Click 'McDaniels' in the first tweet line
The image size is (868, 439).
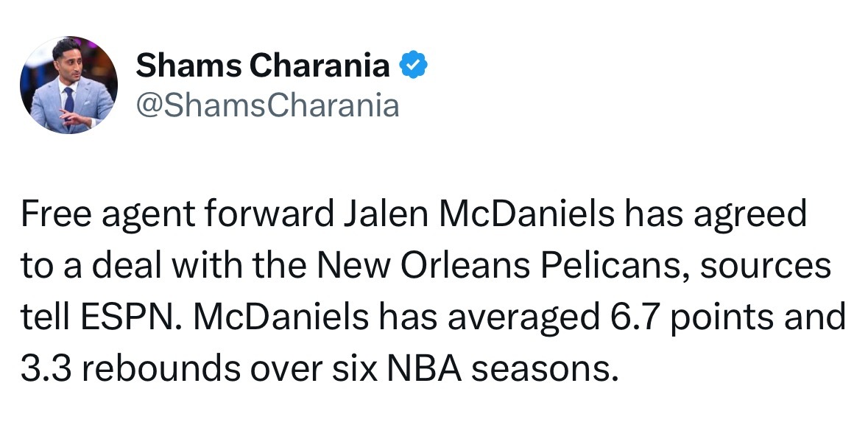pyautogui.click(x=526, y=214)
